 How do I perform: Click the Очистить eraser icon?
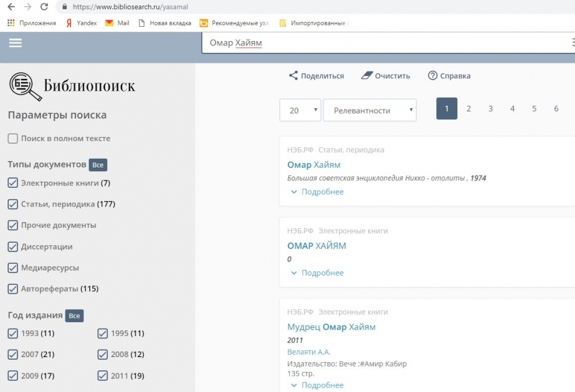[367, 75]
